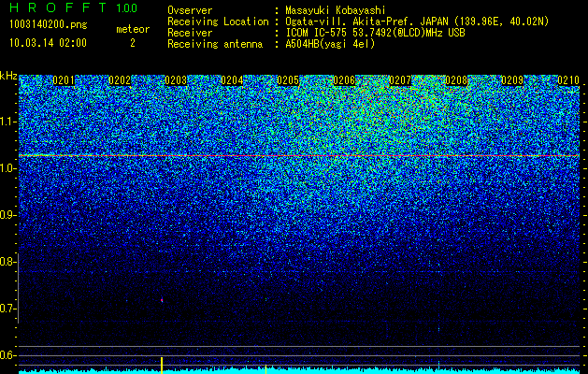Click the Receiving Location label
588x374 pixels.
[x=218, y=22]
